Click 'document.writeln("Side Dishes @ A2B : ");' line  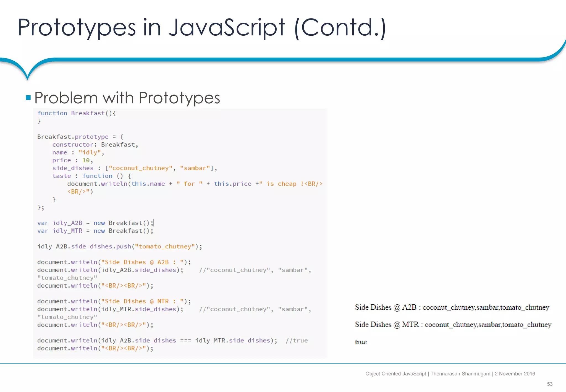114,262
